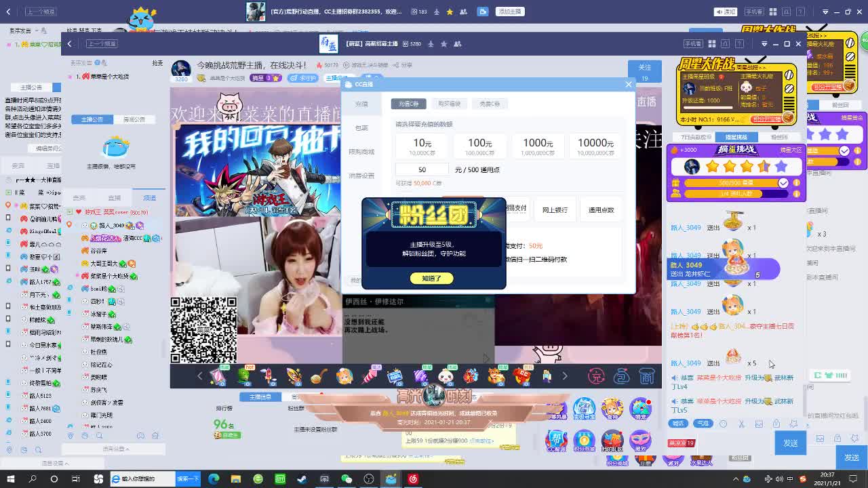
Task: Show previous gifts with left arrow
Action: click(x=200, y=375)
